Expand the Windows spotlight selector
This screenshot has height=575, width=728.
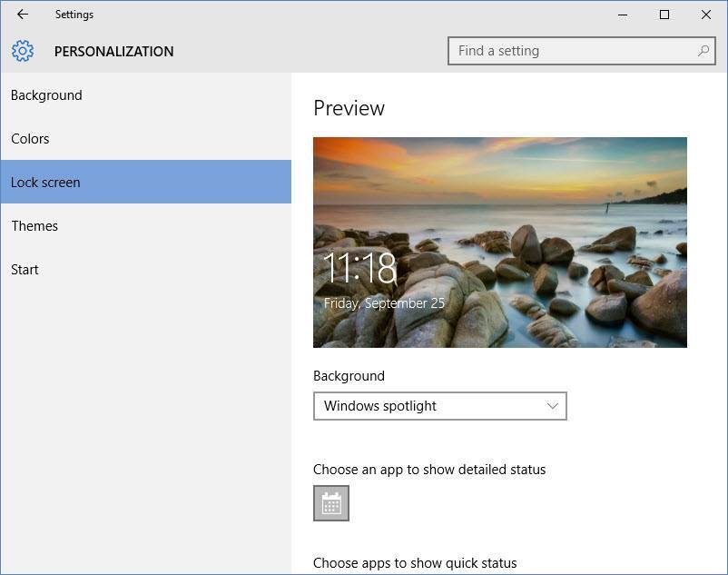[440, 406]
